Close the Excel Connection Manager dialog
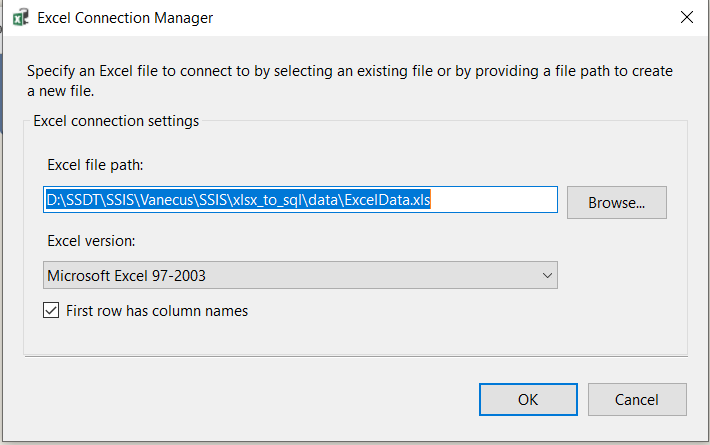The image size is (710, 445). [x=686, y=18]
